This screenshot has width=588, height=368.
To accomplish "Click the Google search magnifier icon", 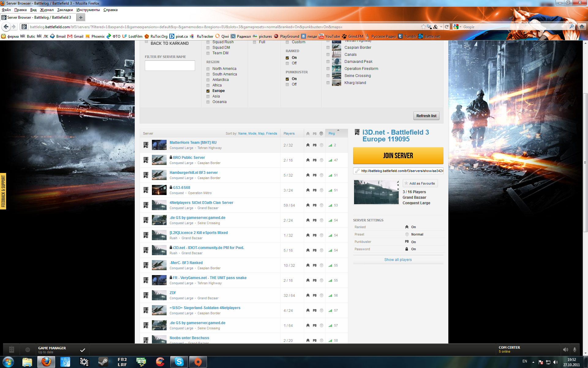I will 571,27.
